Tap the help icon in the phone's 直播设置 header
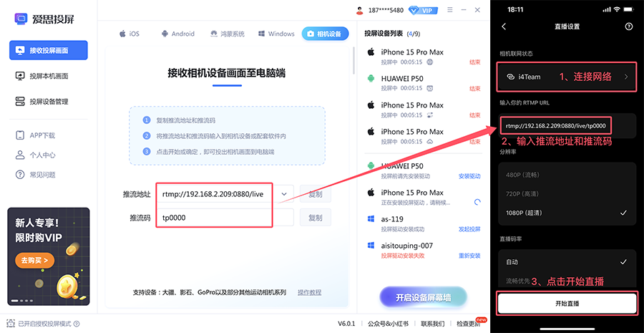This screenshot has height=333, width=644. (x=628, y=26)
